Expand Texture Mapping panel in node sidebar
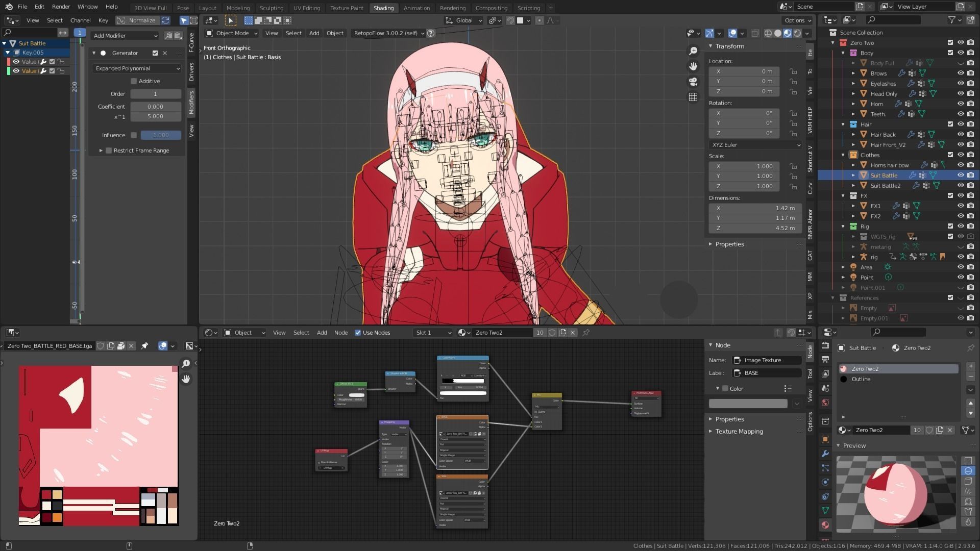The width and height of the screenshot is (980, 551). [739, 432]
